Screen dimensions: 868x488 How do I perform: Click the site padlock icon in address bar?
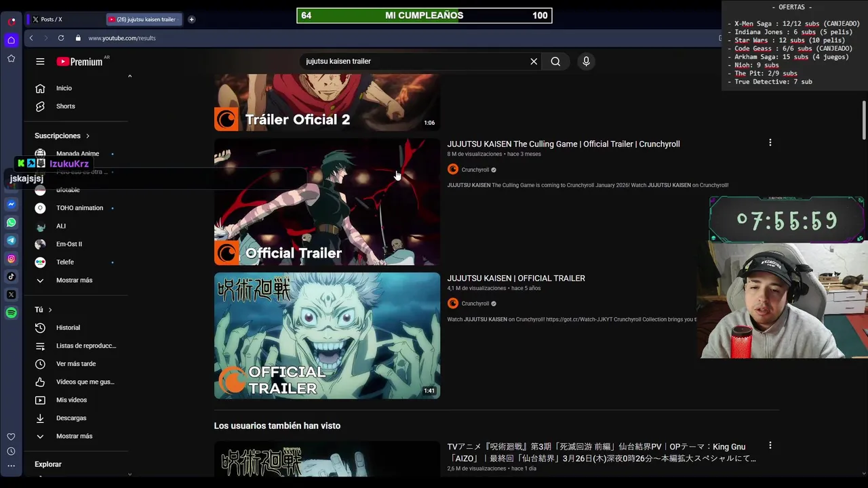click(78, 38)
